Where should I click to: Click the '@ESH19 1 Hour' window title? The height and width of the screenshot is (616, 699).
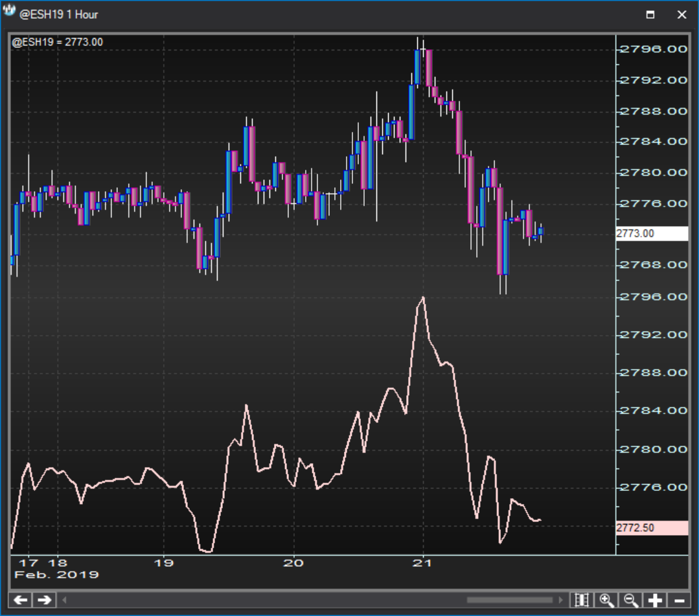pos(59,15)
